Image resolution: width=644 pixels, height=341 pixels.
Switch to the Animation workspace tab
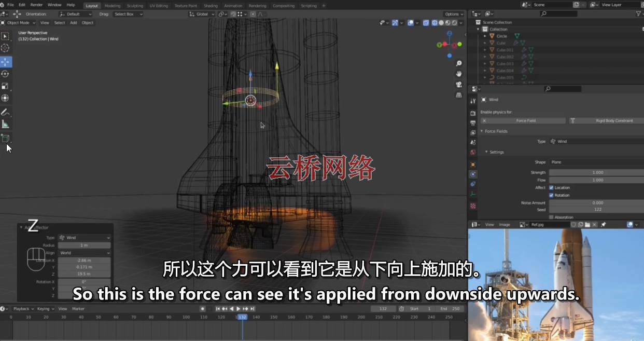click(233, 6)
